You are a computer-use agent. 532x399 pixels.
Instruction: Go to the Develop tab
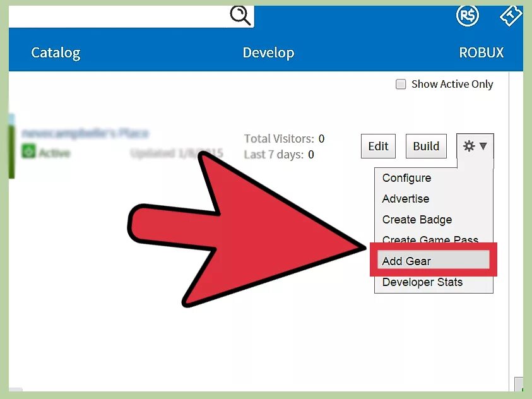click(x=268, y=53)
